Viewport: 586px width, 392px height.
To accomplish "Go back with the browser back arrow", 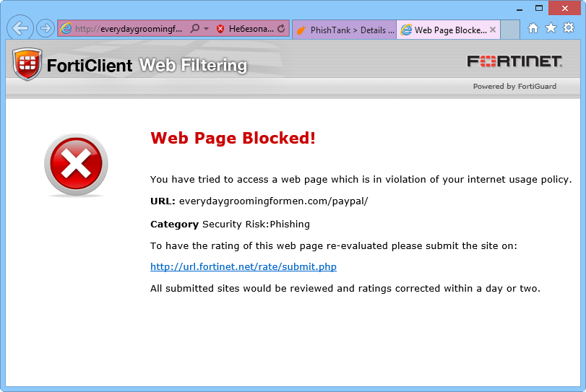I will (20, 28).
